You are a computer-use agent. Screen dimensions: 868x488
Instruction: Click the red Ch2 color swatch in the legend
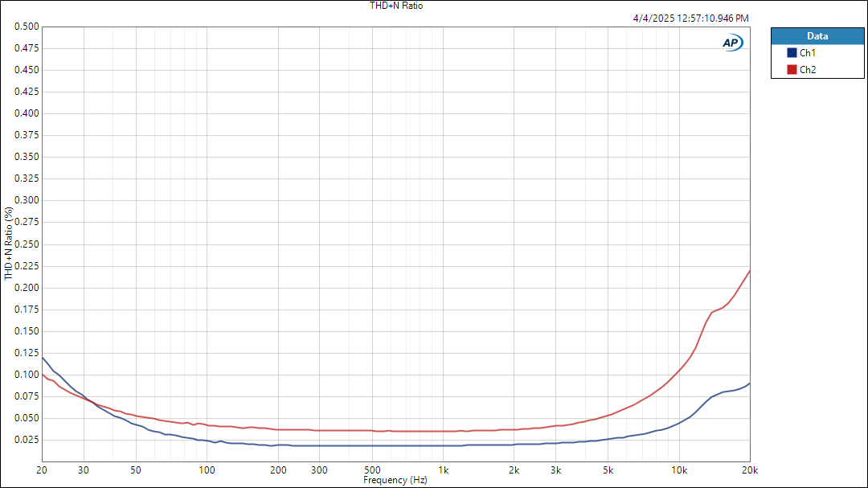(x=792, y=70)
